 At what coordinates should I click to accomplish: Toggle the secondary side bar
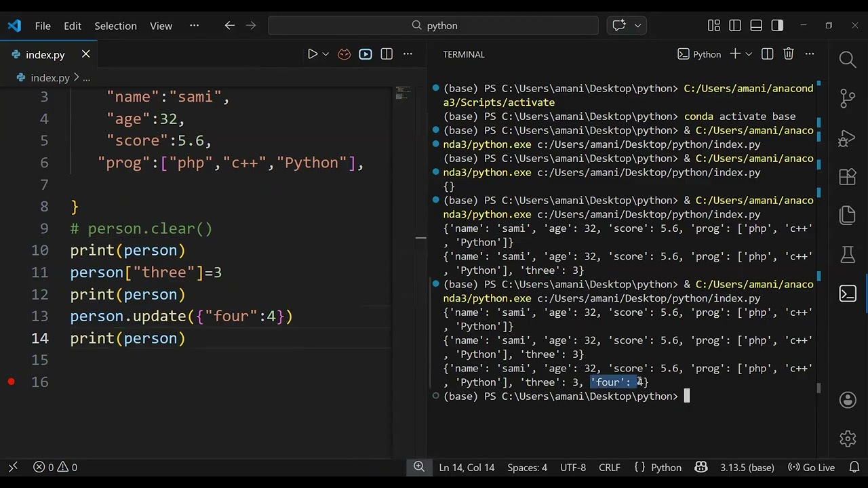777,26
